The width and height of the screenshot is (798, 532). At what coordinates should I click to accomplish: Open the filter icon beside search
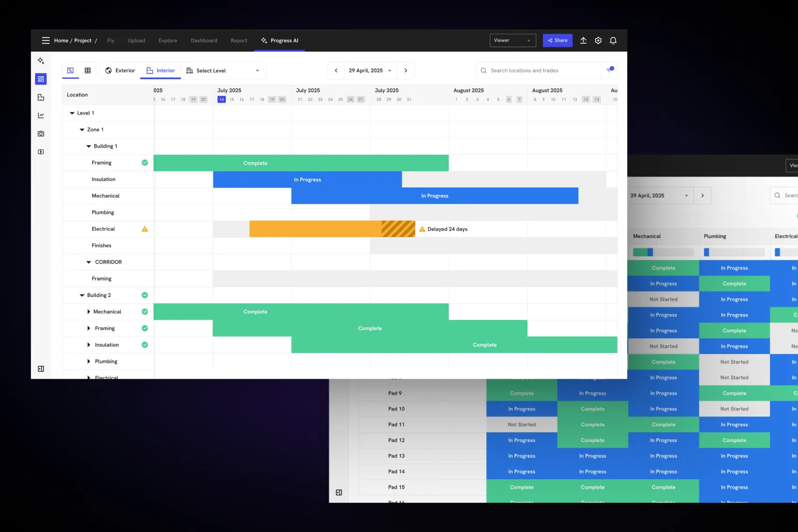610,70
